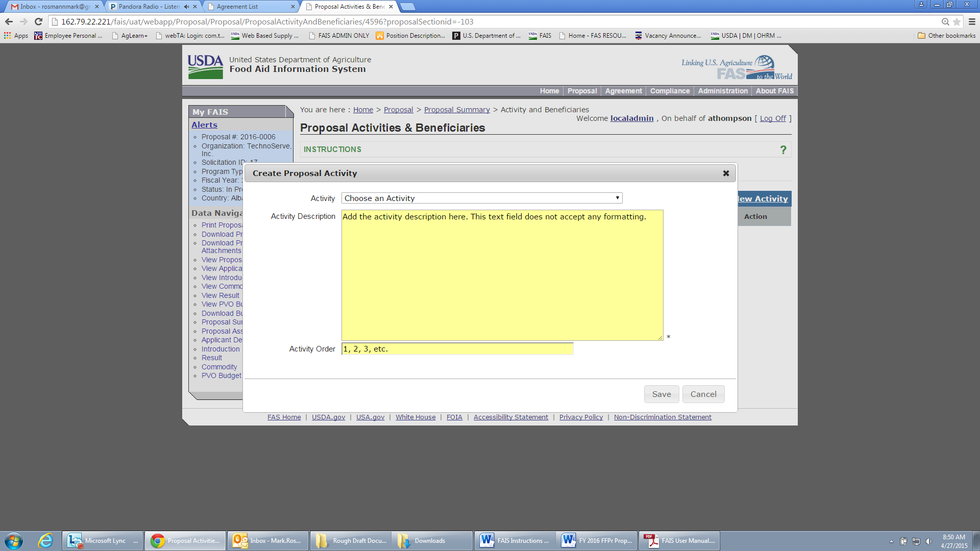Open the instructions help question mark
This screenshot has width=980, height=551.
coord(783,149)
